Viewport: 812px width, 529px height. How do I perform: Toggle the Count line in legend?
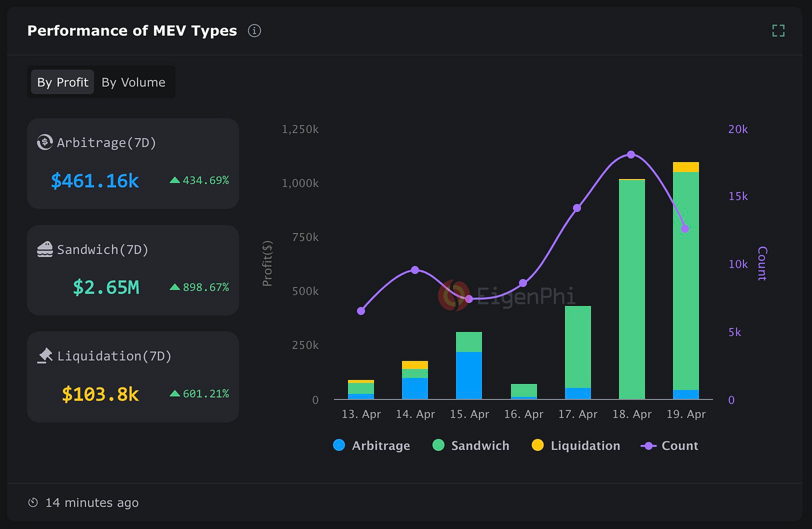[x=669, y=445]
